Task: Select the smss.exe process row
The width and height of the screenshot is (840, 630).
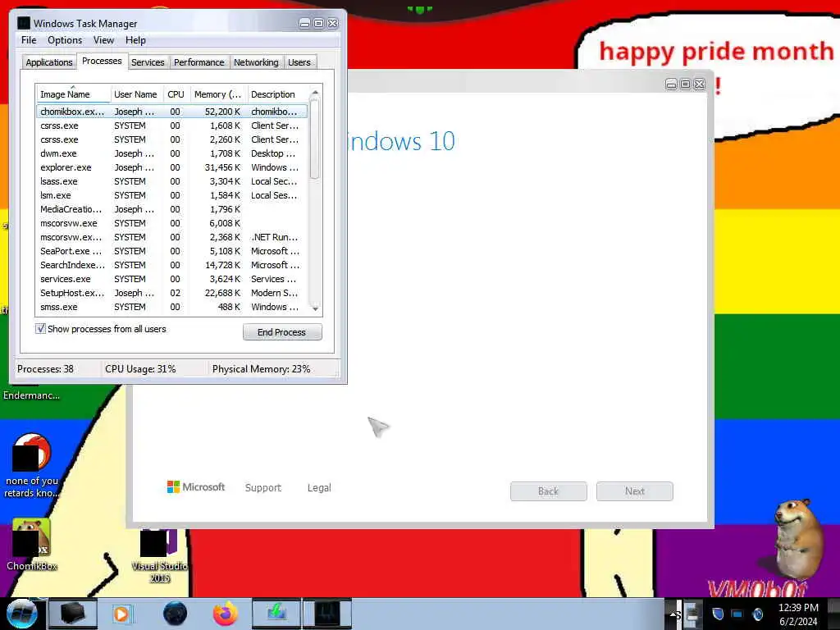Action: click(172, 307)
